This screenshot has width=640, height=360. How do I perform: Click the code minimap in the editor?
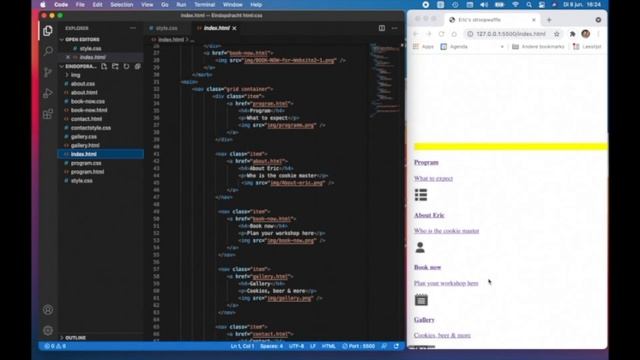tap(385, 80)
